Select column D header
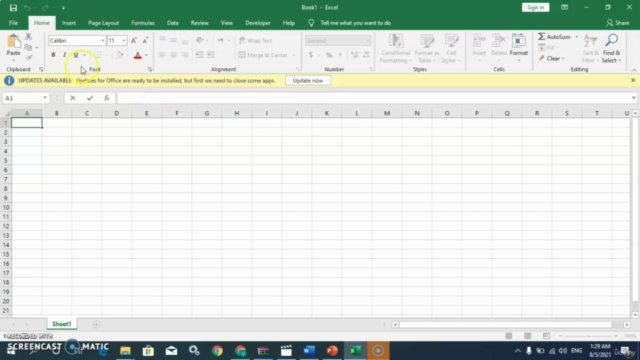The height and width of the screenshot is (360, 640). pos(116,113)
